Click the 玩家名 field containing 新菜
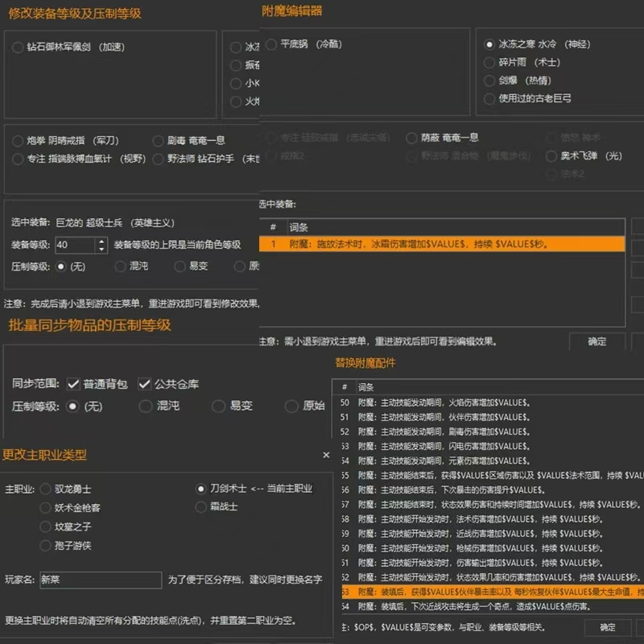Image resolution: width=644 pixels, height=644 pixels. click(x=101, y=580)
